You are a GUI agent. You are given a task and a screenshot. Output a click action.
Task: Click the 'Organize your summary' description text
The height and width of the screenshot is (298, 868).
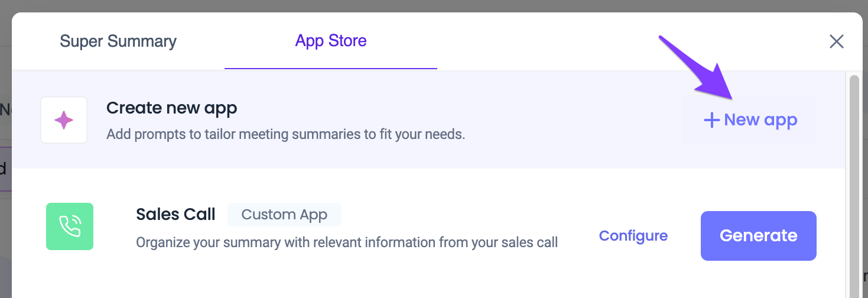[347, 242]
